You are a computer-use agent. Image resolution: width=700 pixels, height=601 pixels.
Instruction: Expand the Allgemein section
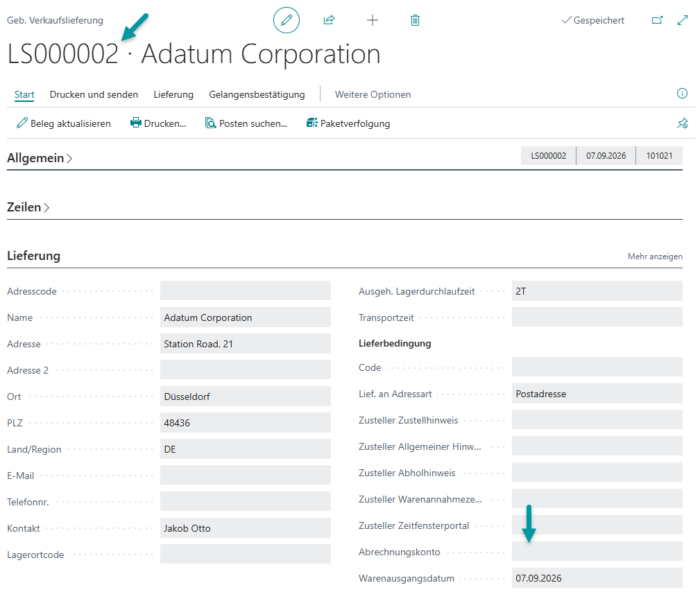40,158
